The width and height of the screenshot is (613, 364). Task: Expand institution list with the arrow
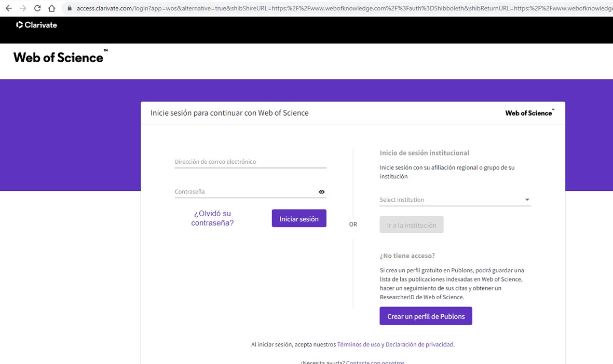coord(527,200)
